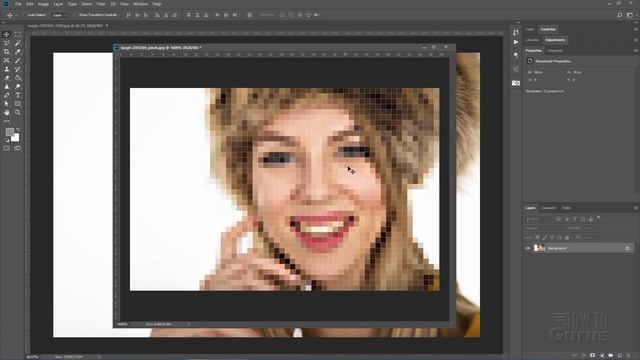Select the History Brush tool
The height and width of the screenshot is (360, 640).
[18, 69]
